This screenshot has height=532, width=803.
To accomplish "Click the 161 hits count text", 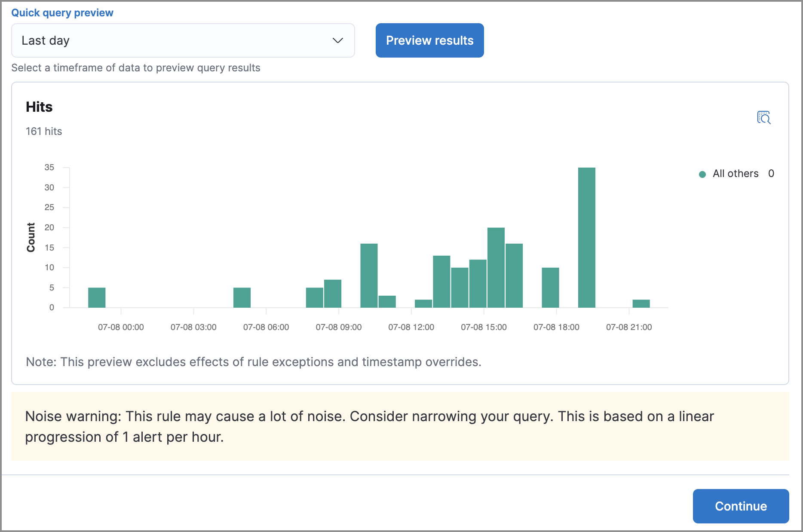I will pyautogui.click(x=44, y=131).
